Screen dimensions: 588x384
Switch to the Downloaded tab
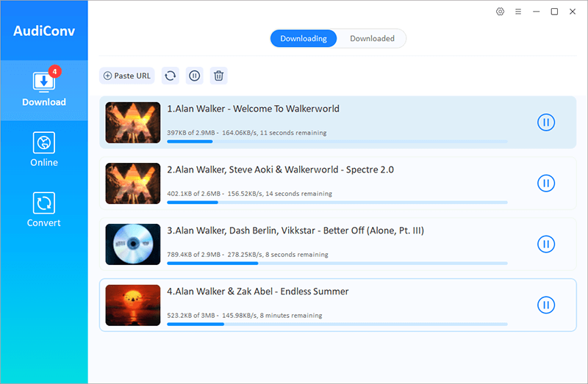click(x=372, y=39)
